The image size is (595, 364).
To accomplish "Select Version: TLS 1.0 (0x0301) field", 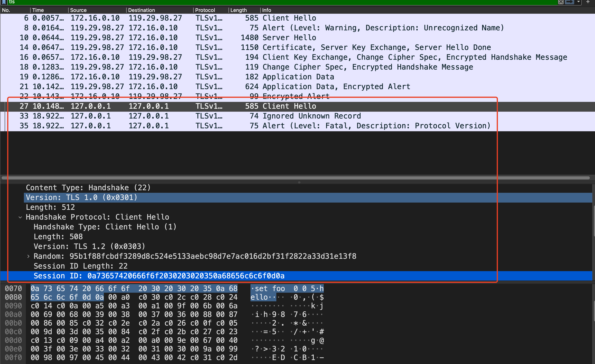I will [x=308, y=198].
